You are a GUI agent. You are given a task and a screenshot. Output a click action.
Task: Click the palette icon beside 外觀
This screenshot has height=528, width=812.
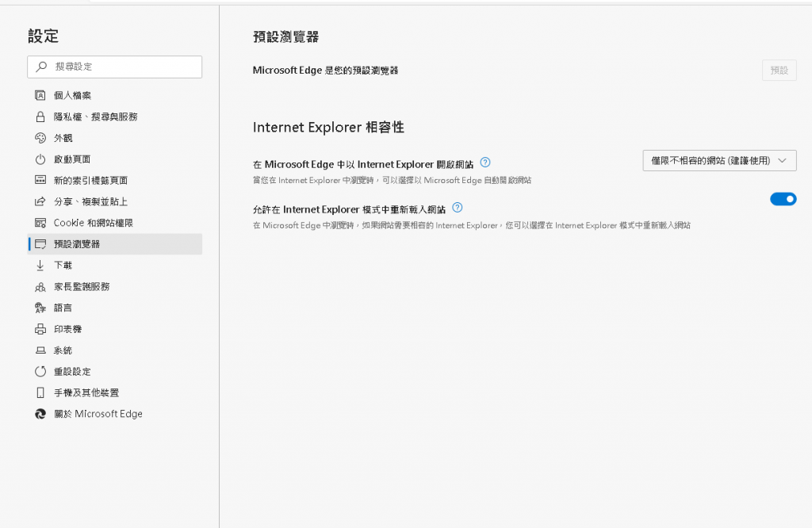tap(40, 138)
